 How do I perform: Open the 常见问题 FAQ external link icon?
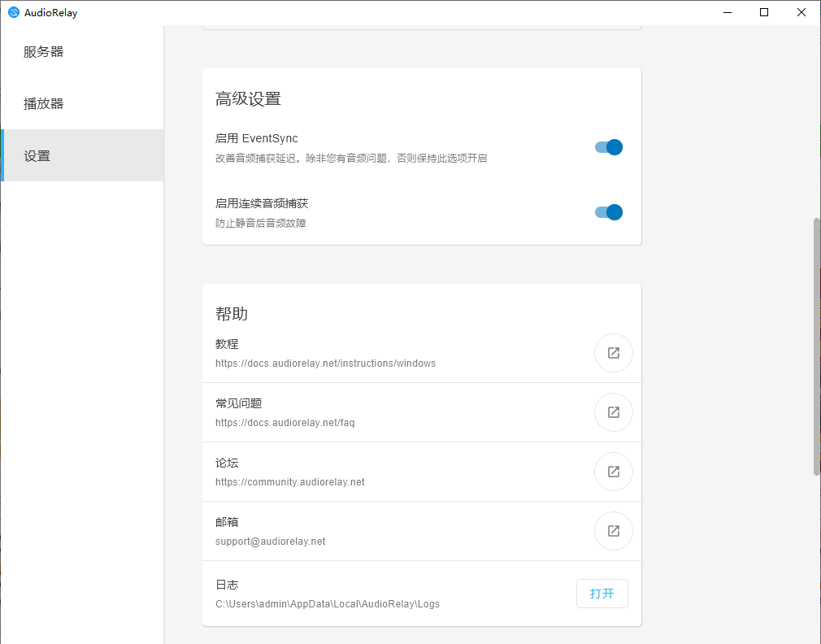(x=613, y=412)
